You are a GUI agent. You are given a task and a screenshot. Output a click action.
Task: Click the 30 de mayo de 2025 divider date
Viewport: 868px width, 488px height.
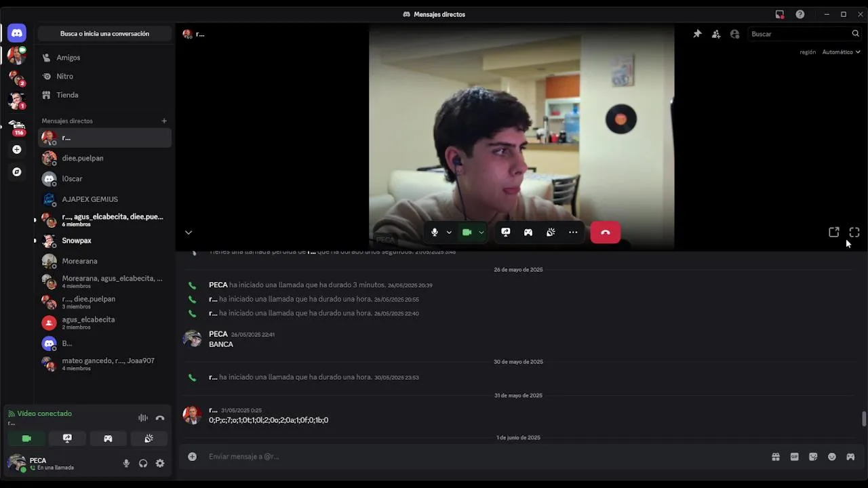coord(518,362)
